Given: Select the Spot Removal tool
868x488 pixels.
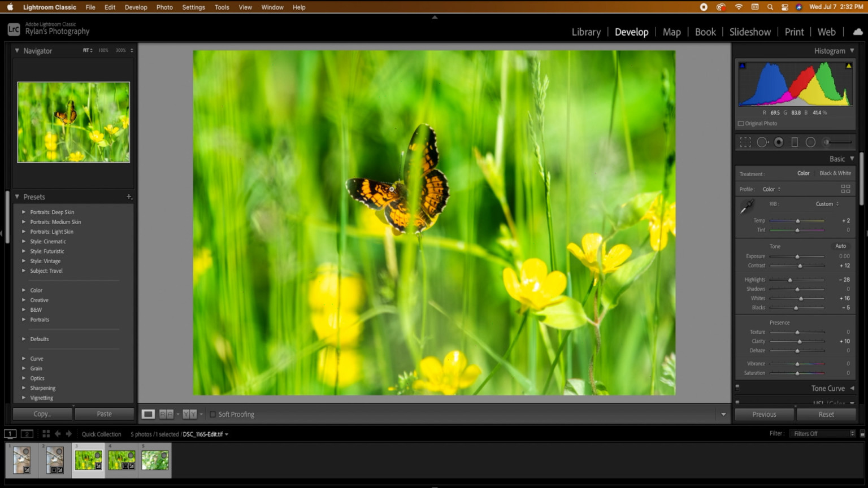Looking at the screenshot, I should [x=762, y=142].
